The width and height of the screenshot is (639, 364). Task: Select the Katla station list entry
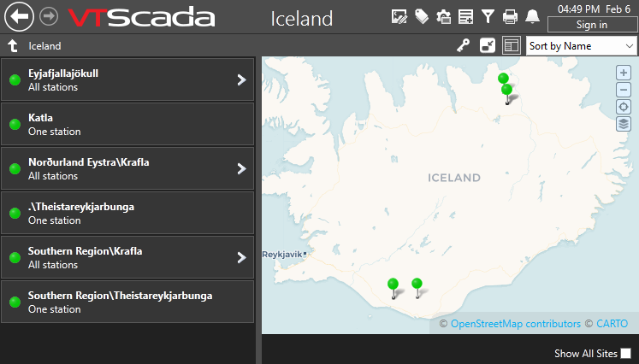click(127, 124)
